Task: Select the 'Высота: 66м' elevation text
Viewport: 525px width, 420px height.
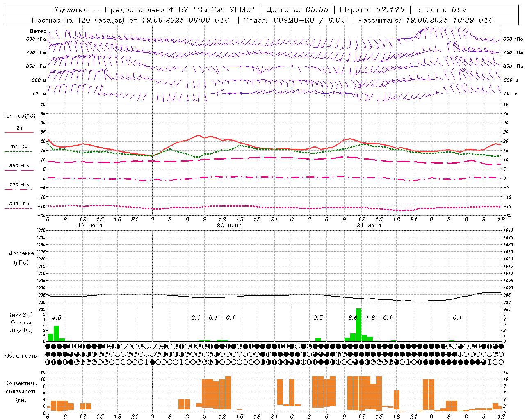Action: coord(441,10)
